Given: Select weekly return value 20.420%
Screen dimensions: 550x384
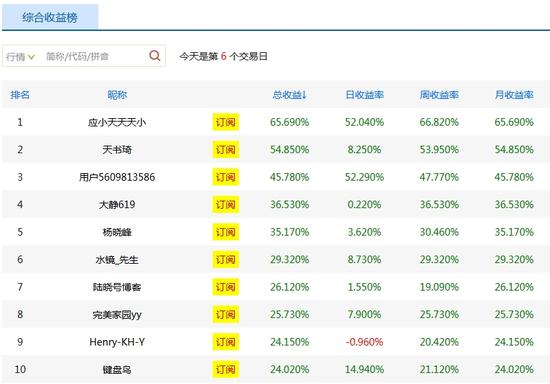Looking at the screenshot, I should 439,342.
